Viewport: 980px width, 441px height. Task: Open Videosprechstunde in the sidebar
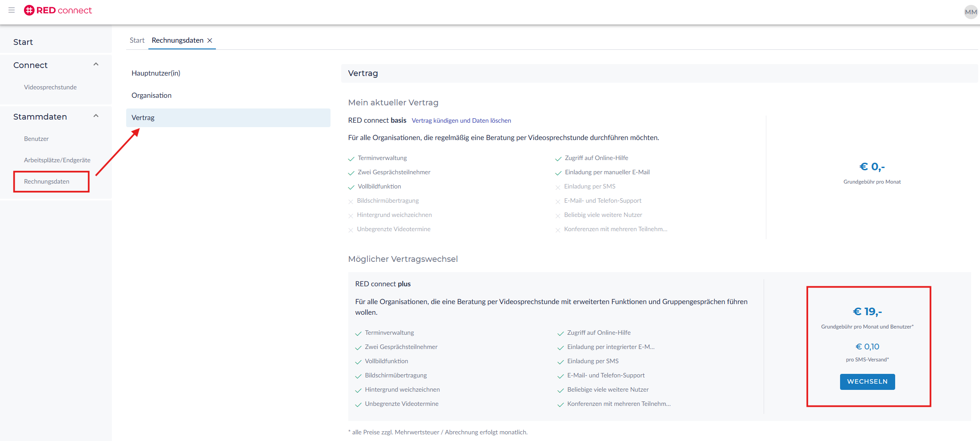[50, 87]
